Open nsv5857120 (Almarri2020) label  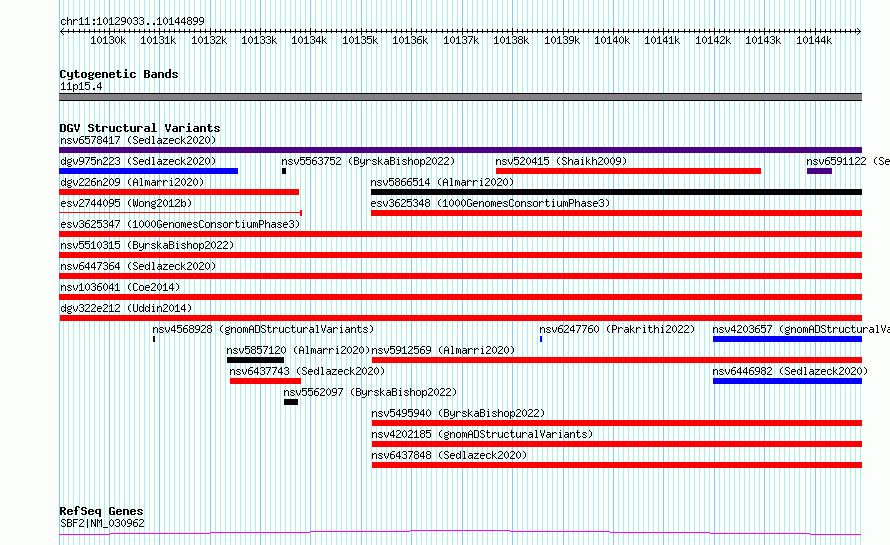click(x=298, y=350)
